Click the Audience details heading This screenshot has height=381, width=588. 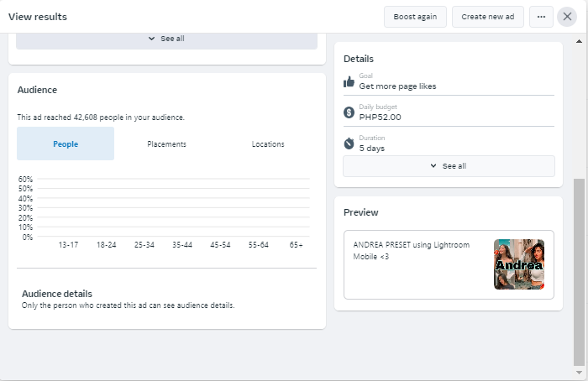pyautogui.click(x=57, y=294)
